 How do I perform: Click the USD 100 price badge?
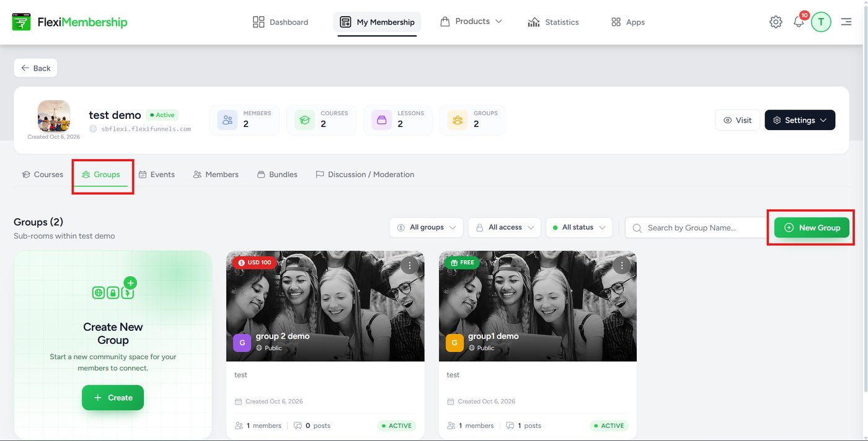255,263
